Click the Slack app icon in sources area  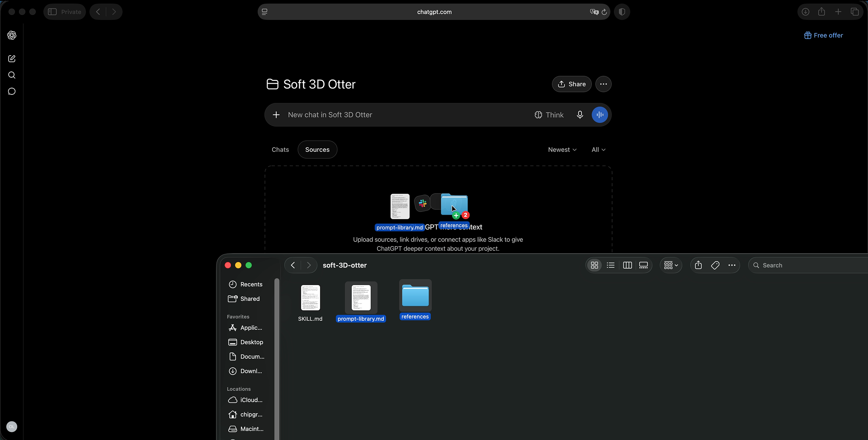423,203
